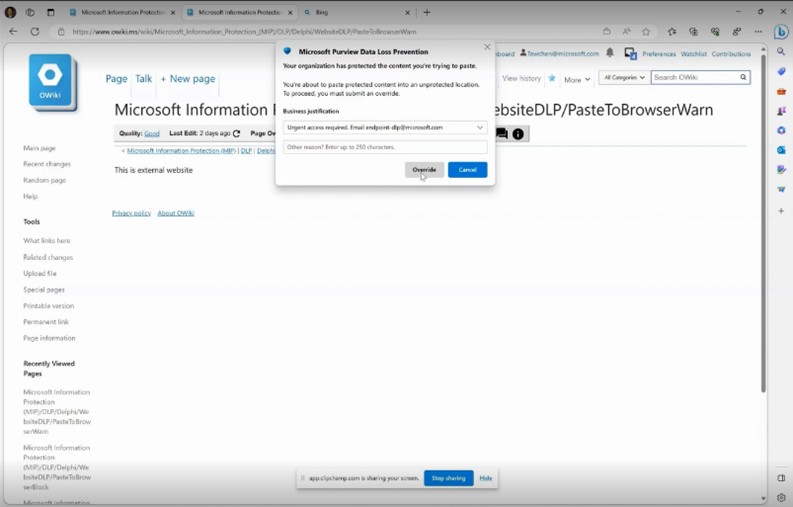
Task: Open the sidebar Games icon
Action: pyautogui.click(x=781, y=111)
